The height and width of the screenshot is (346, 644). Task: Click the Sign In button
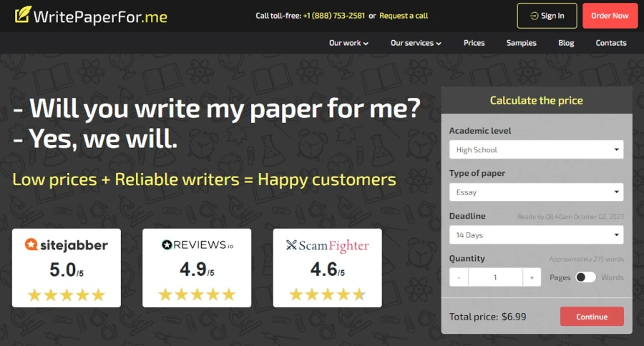click(547, 16)
